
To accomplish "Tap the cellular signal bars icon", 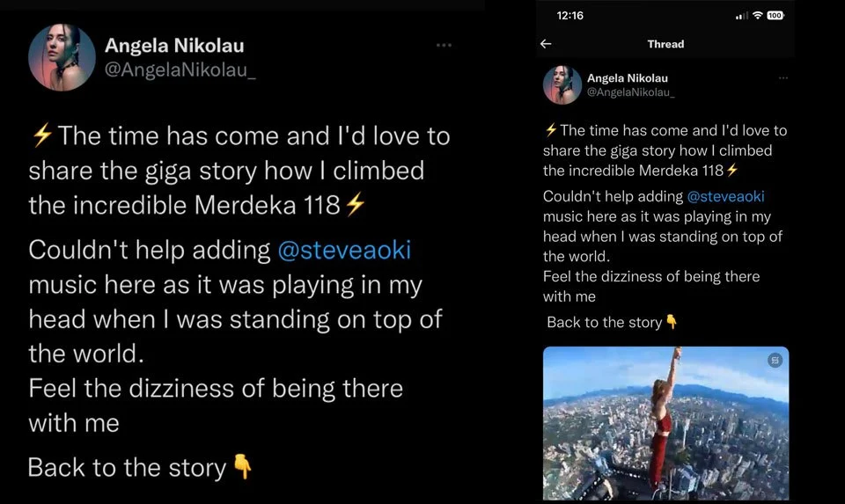I will (x=741, y=16).
